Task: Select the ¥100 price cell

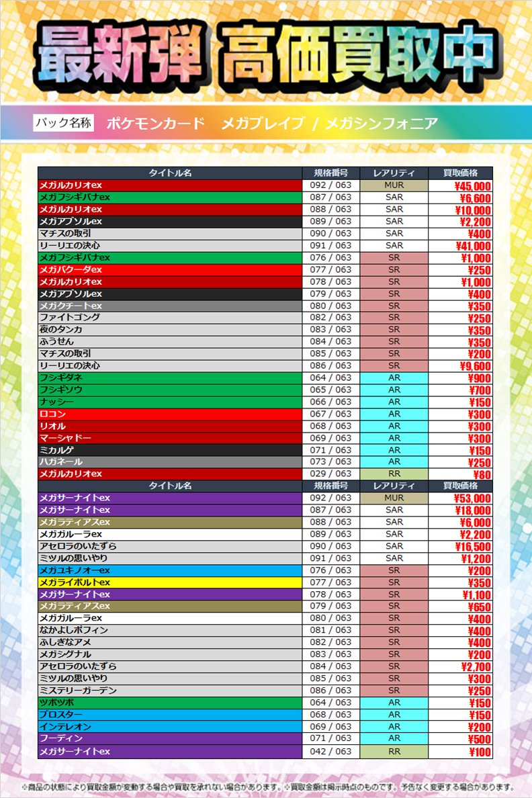Action: [x=460, y=752]
